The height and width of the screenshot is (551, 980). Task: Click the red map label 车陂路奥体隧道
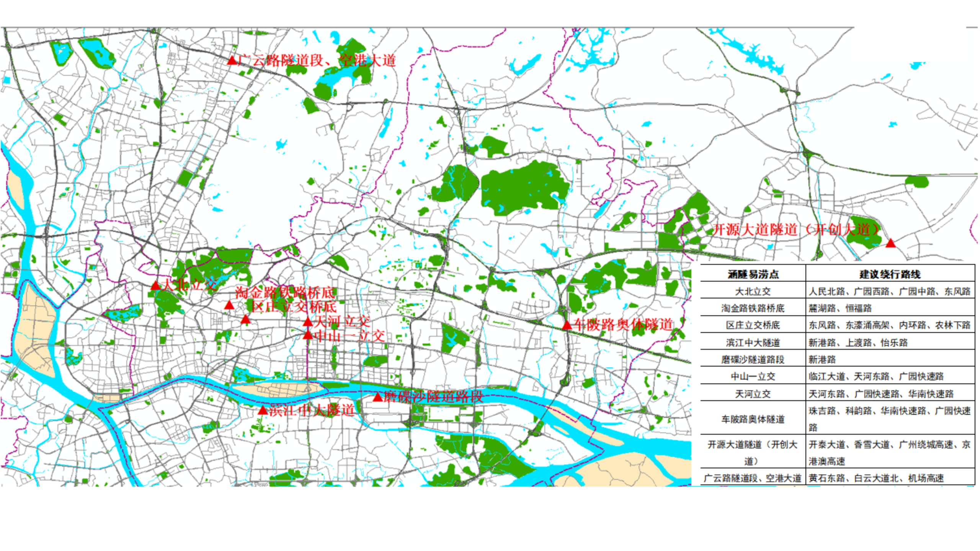tap(623, 324)
